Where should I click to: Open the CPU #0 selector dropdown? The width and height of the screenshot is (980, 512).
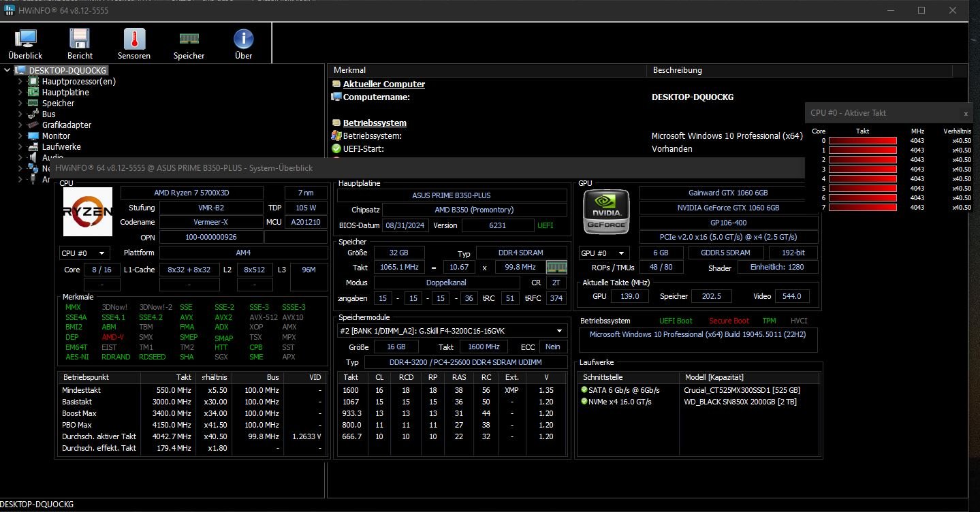tap(84, 253)
